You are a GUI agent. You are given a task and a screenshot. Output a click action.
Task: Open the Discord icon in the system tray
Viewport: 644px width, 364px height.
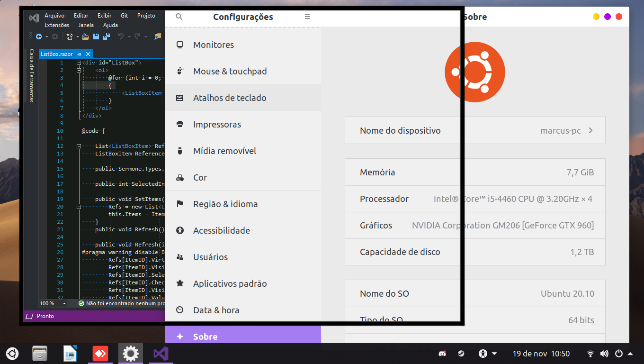(442, 353)
